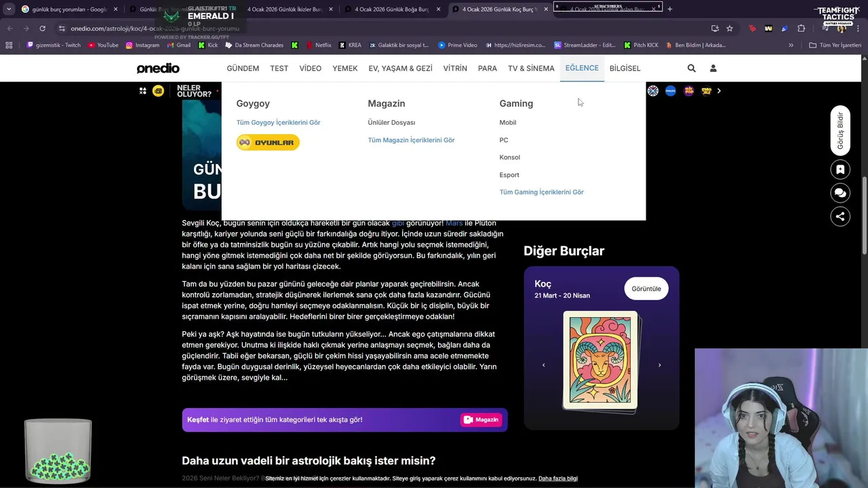Select Konsol under Gaming
The height and width of the screenshot is (488, 868).
point(510,157)
